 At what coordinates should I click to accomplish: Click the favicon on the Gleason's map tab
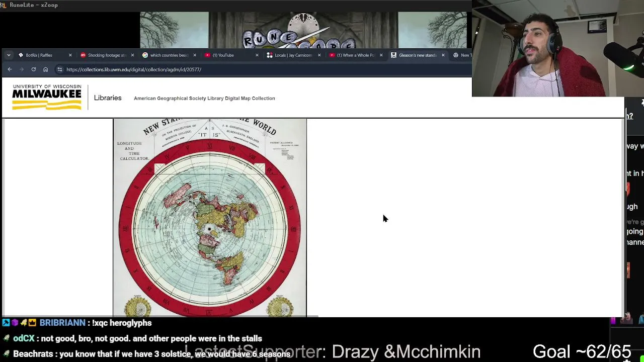(x=393, y=55)
